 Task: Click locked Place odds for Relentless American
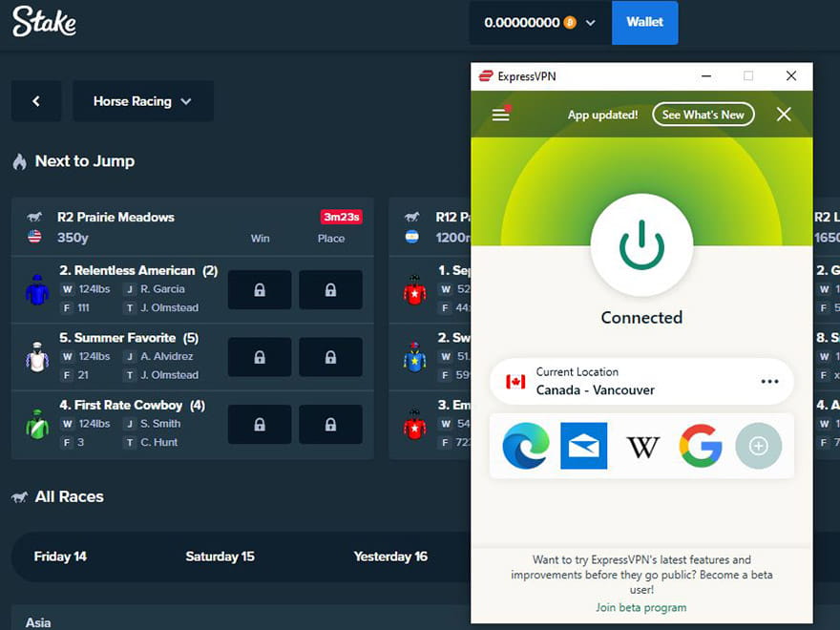coord(330,290)
